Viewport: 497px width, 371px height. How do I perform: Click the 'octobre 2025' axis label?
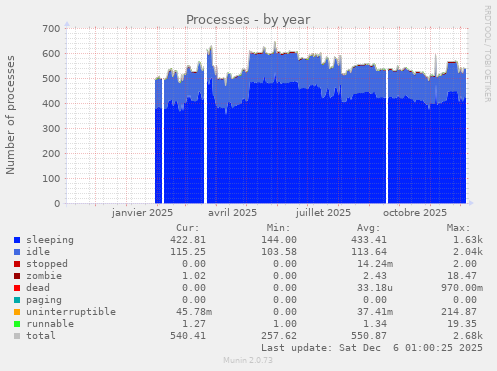pyautogui.click(x=415, y=213)
